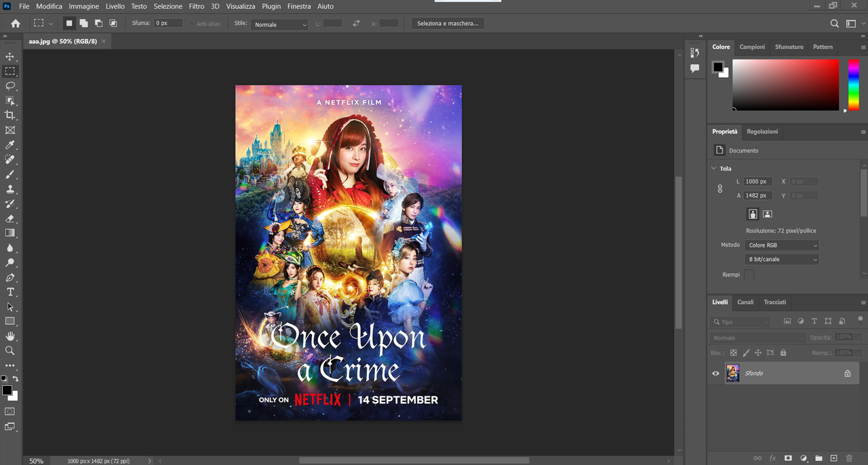Screen dimensions: 868x465
Task: Open the Immagine menu
Action: point(84,6)
